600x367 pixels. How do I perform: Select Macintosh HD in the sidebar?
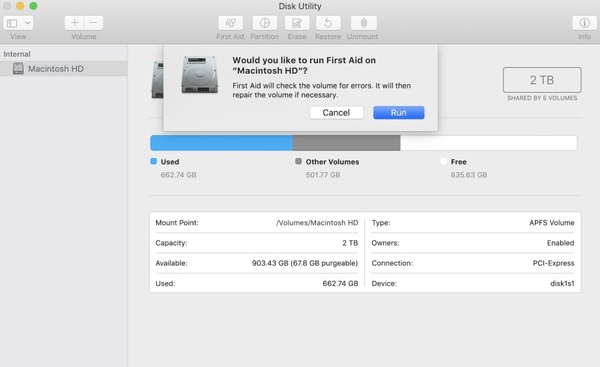[64, 69]
